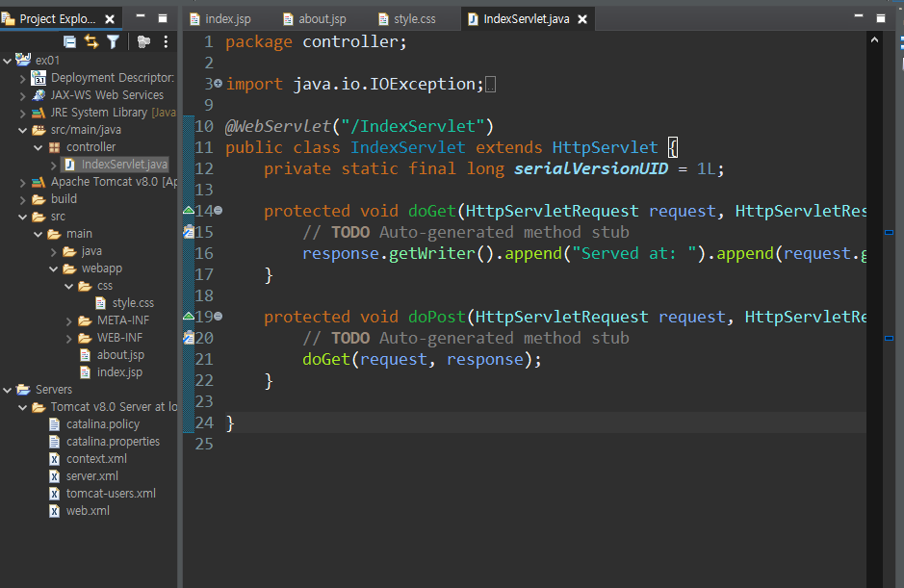This screenshot has width=904, height=588.
Task: Switch to the about.jsp editor tab
Action: (x=315, y=19)
